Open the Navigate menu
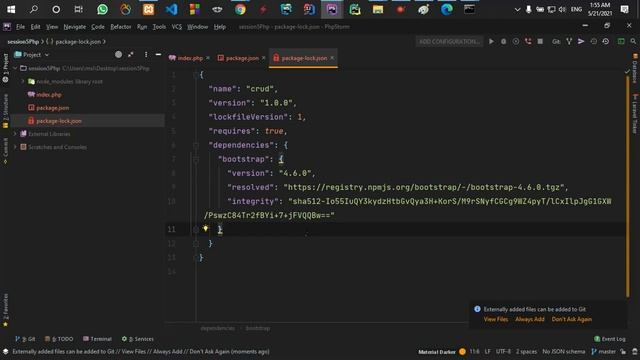 (75, 27)
